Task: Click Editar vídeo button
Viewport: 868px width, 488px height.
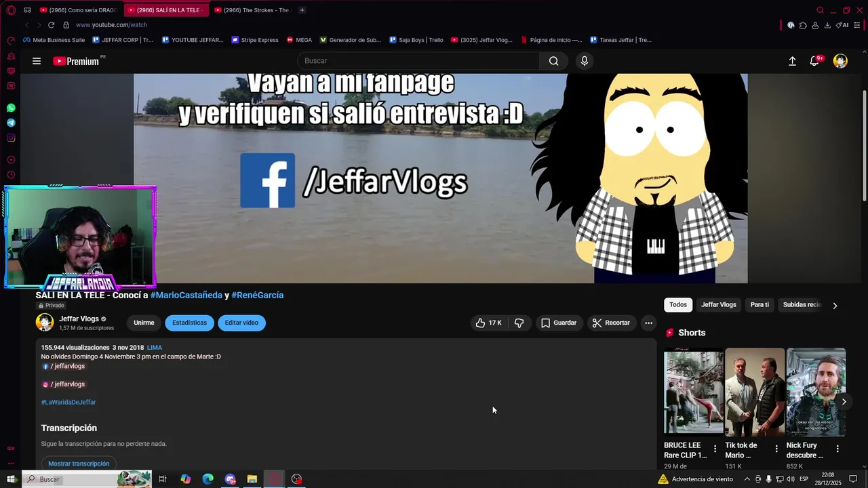Action: (241, 323)
